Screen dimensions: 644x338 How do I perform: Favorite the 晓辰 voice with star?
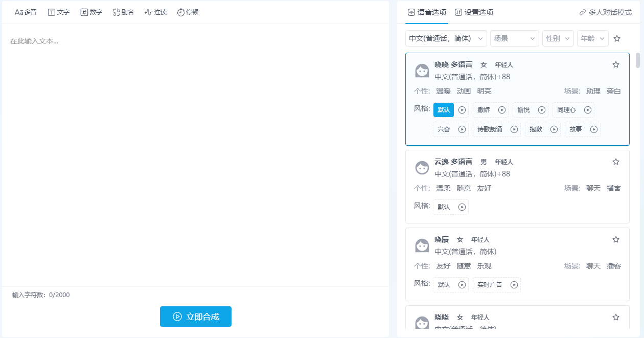pyautogui.click(x=616, y=239)
